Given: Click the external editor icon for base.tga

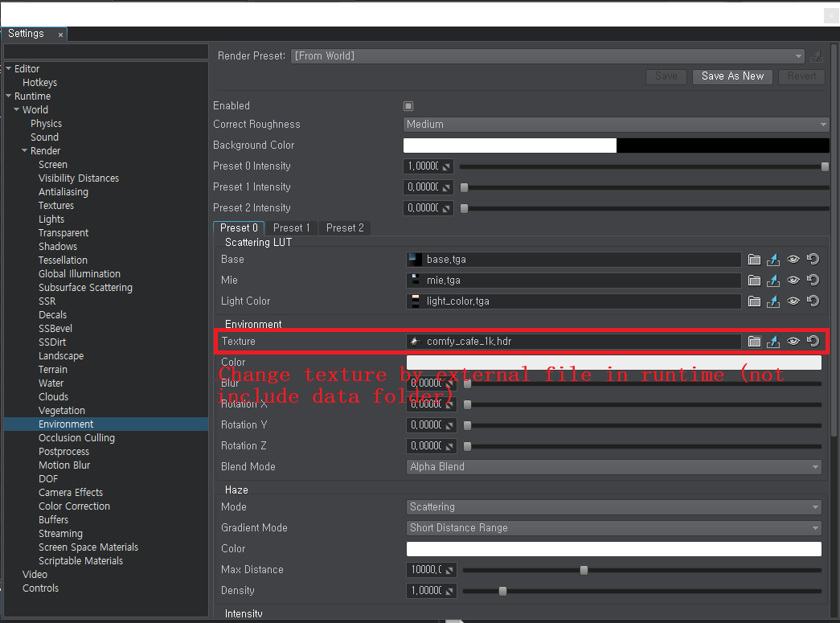Looking at the screenshot, I should point(773,259).
